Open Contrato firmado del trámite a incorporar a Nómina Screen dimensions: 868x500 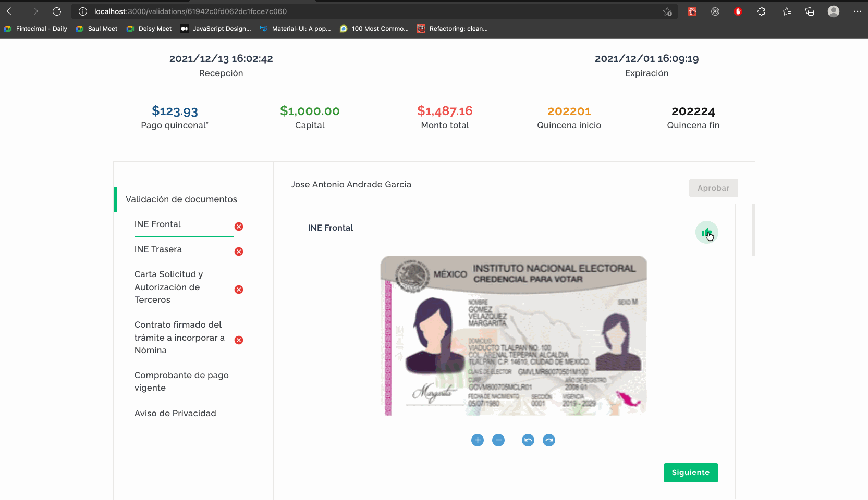pos(179,337)
